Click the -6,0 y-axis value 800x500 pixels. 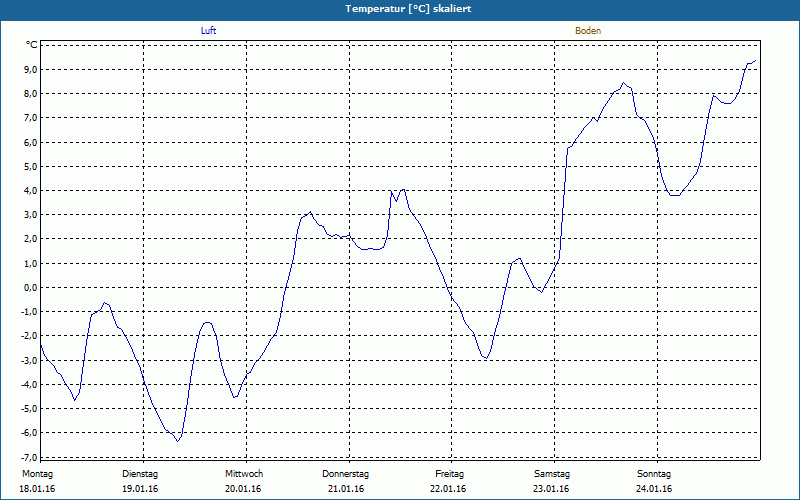tap(28, 433)
